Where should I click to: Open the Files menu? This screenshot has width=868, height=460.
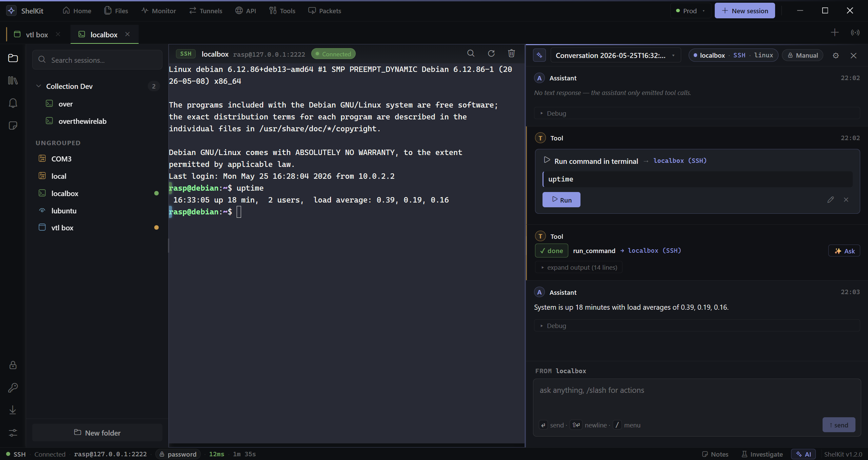pyautogui.click(x=116, y=11)
